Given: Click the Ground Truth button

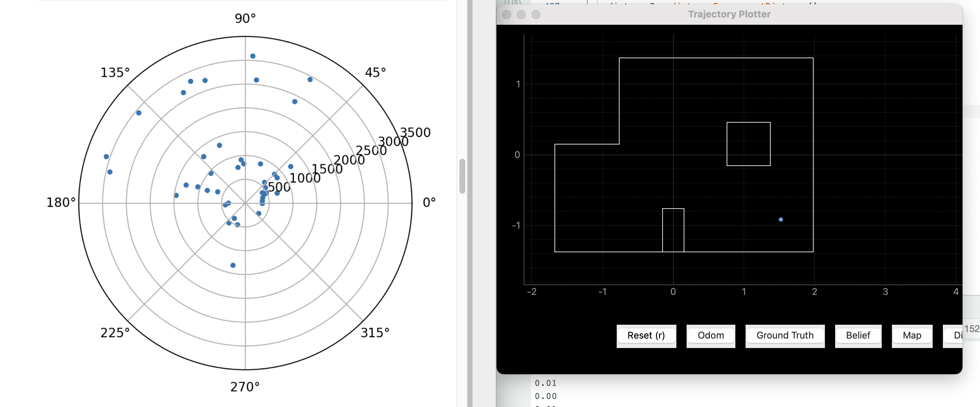Looking at the screenshot, I should click(785, 336).
